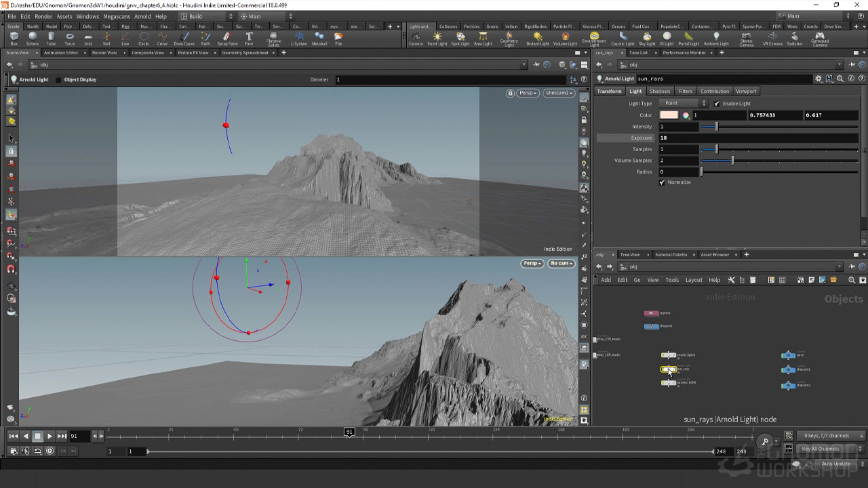Toggle the real-time playback clock icon
This screenshot has height=488, width=868.
click(x=50, y=451)
